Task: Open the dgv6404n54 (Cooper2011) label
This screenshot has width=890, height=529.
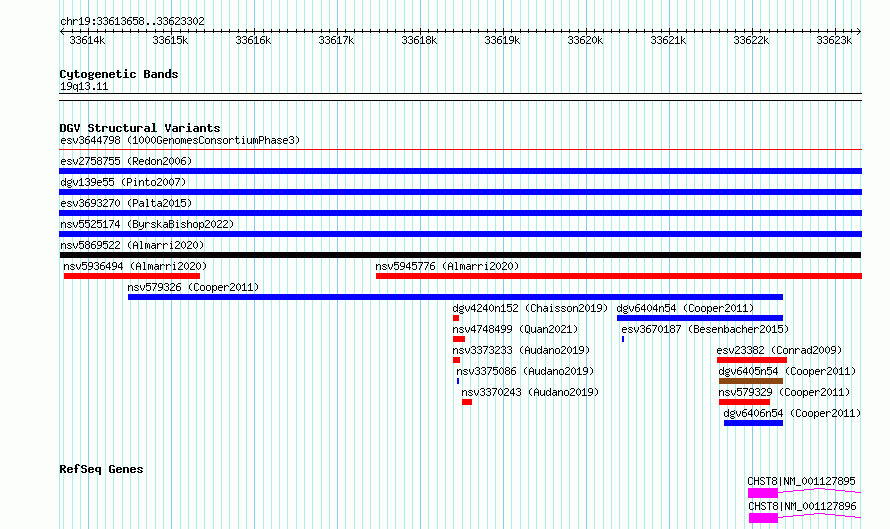Action: coord(685,308)
